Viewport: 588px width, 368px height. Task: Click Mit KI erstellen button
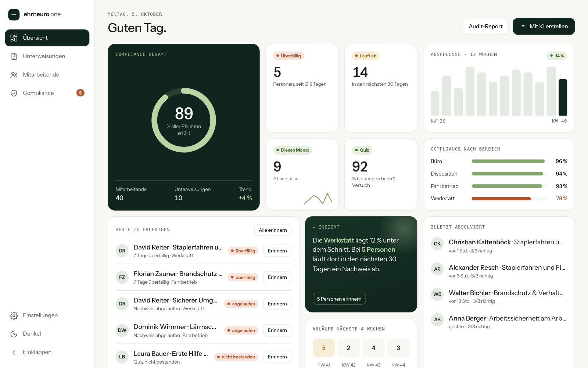pyautogui.click(x=544, y=26)
